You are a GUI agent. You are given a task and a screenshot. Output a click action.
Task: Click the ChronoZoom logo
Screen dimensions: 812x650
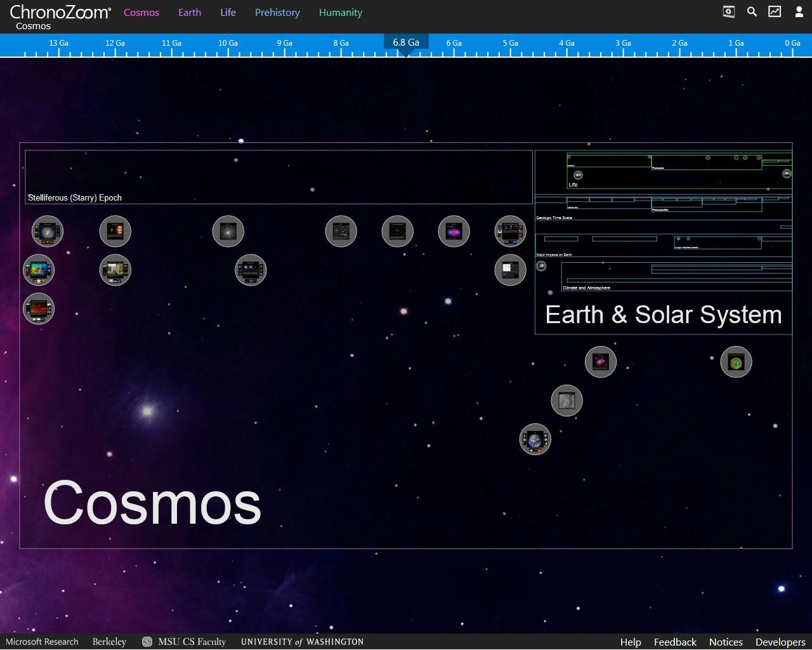pyautogui.click(x=60, y=12)
